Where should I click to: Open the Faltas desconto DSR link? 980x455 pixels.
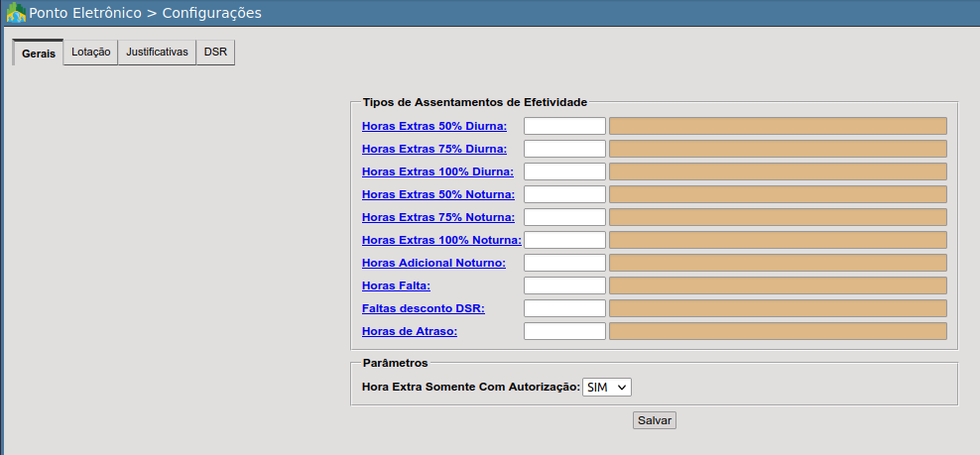[424, 308]
